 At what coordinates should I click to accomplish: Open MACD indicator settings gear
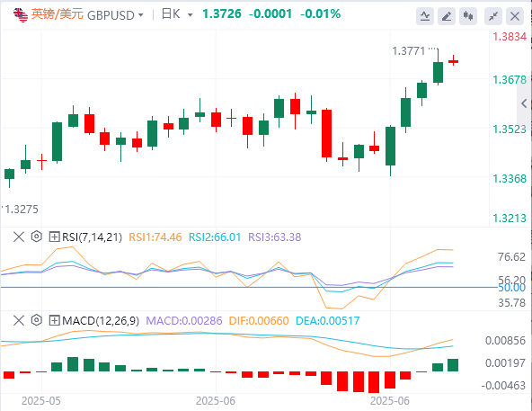[36, 320]
